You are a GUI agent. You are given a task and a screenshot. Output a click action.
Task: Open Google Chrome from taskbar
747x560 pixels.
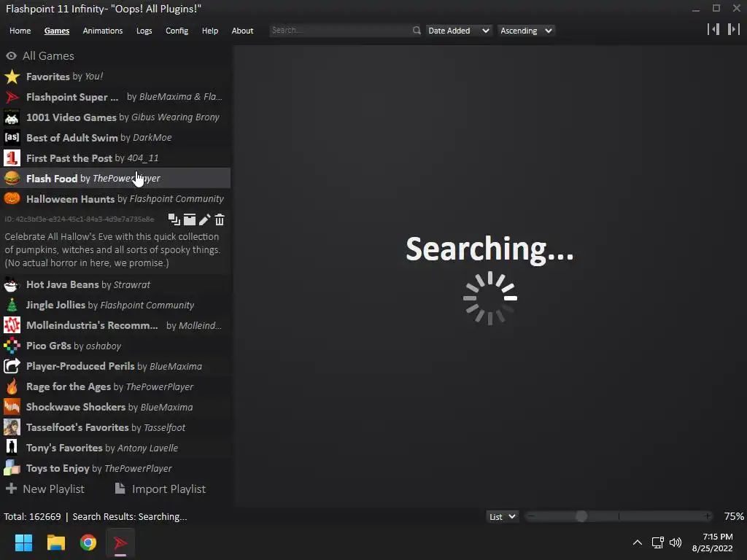click(88, 542)
